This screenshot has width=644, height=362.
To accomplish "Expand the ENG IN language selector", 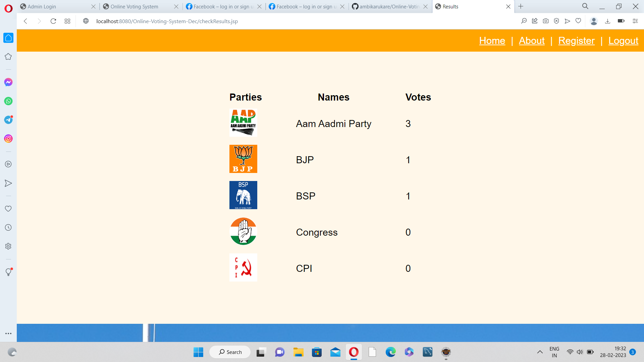I will 554,352.
